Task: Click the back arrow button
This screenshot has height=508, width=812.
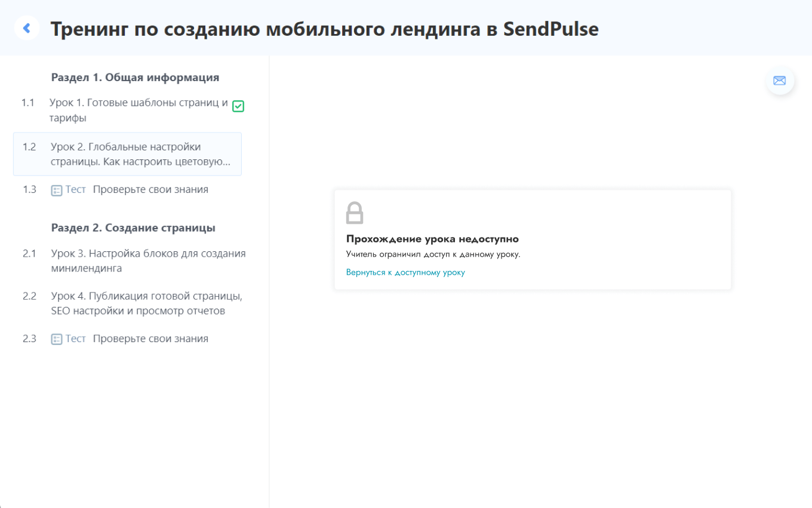Action: [27, 28]
